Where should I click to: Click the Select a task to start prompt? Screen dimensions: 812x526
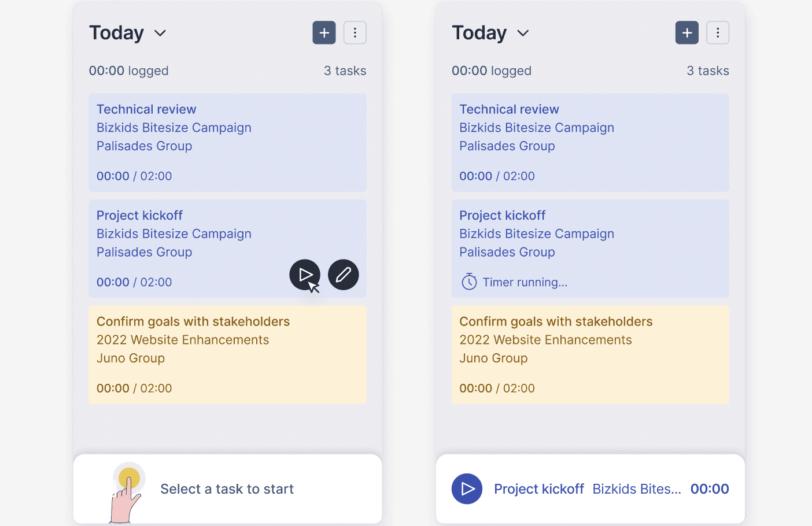point(227,489)
